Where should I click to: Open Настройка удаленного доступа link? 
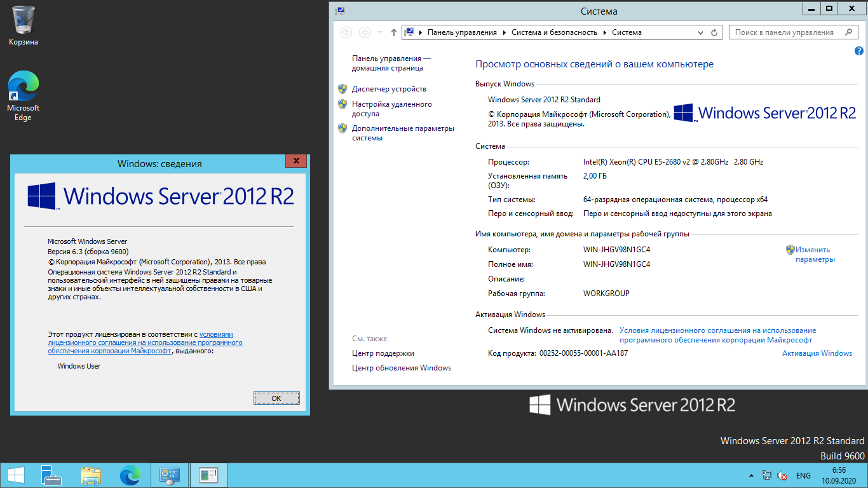pyautogui.click(x=392, y=109)
